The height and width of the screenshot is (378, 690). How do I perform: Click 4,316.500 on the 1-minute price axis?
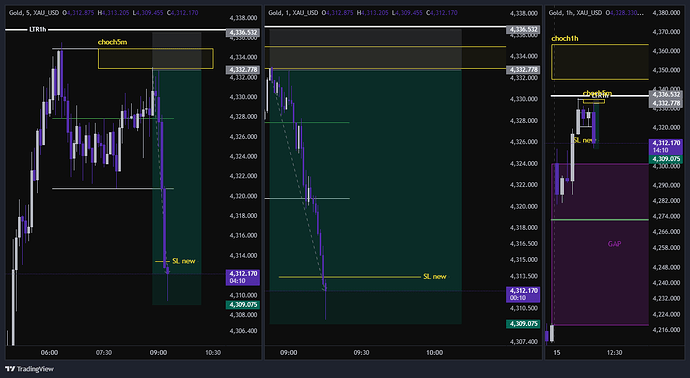[524, 243]
